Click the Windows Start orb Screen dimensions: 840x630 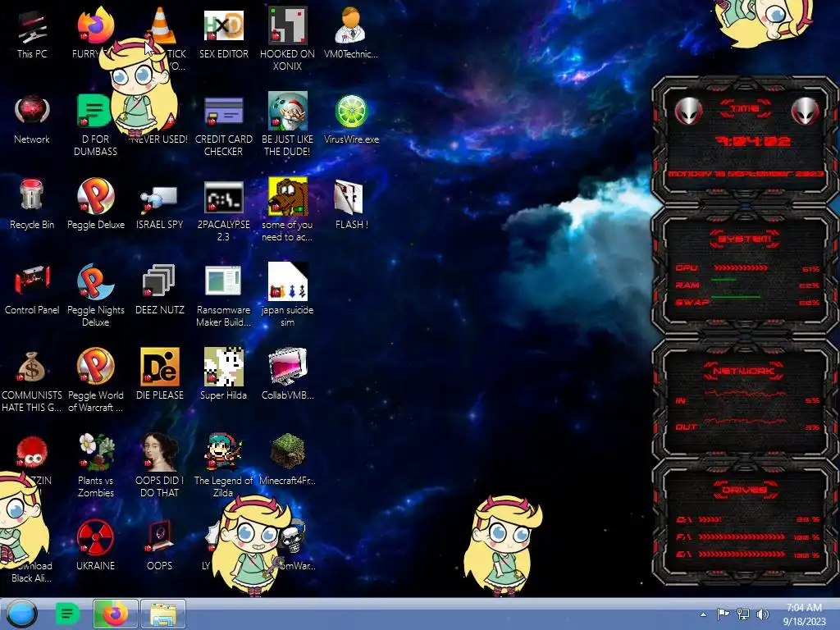coord(22,614)
